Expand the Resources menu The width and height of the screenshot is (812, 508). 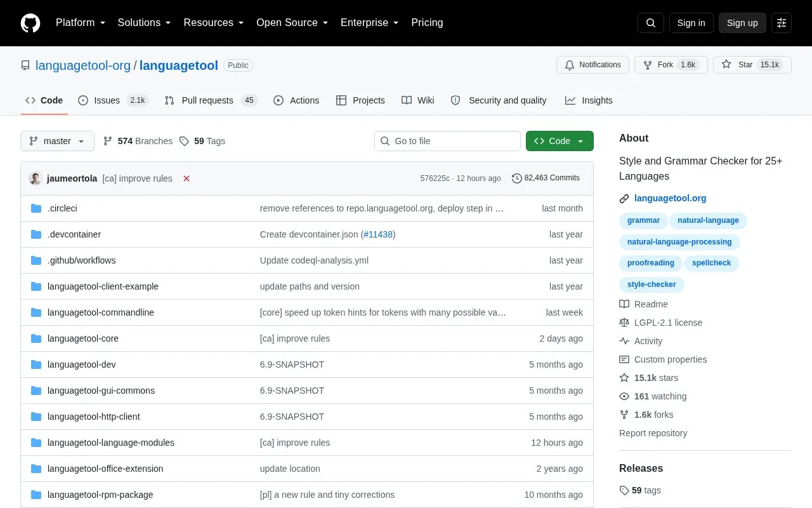214,23
